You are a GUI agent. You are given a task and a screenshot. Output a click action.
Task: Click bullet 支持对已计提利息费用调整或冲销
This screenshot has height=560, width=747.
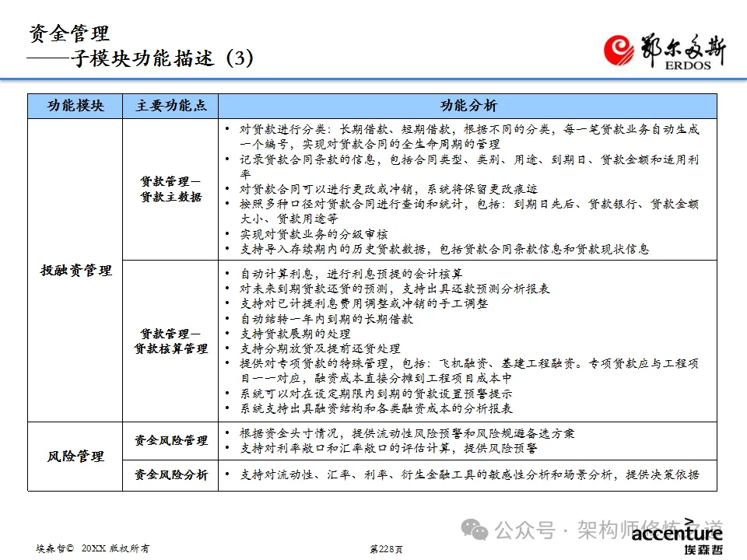[x=363, y=303]
